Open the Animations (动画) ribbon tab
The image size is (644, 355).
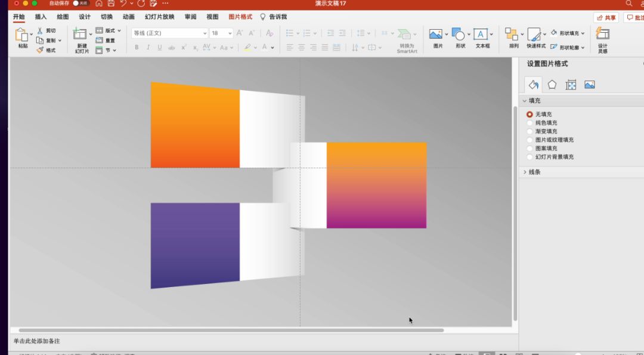click(129, 17)
